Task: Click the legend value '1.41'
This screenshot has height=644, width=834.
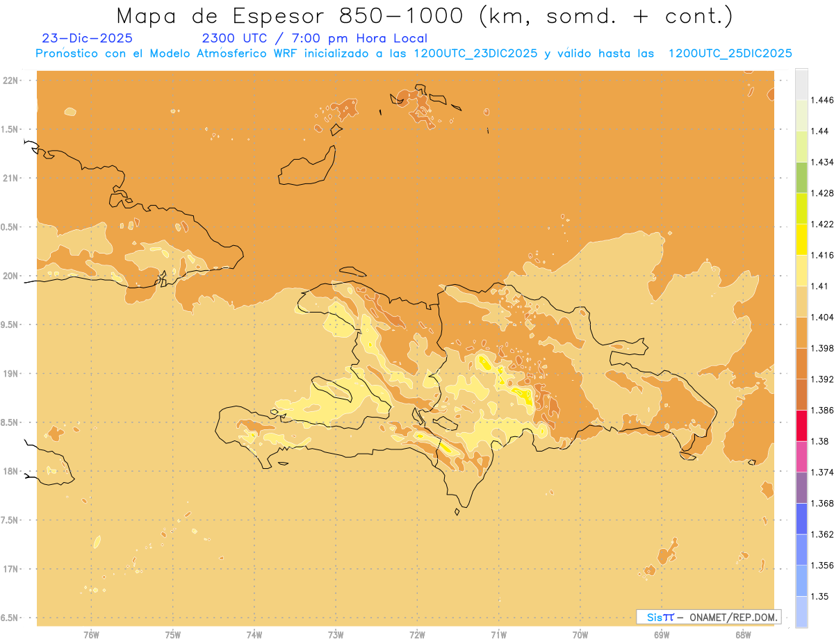Action: [x=819, y=286]
